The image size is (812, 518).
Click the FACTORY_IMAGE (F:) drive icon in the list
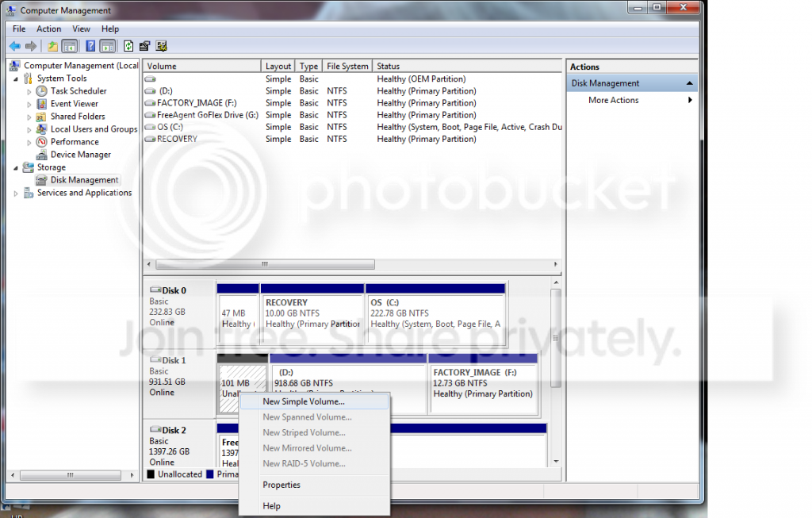click(150, 103)
